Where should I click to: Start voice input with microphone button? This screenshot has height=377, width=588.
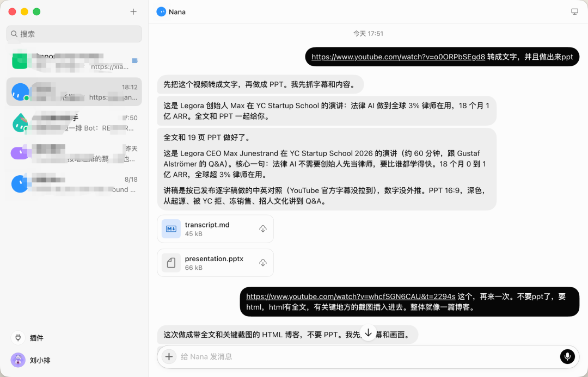[567, 356]
